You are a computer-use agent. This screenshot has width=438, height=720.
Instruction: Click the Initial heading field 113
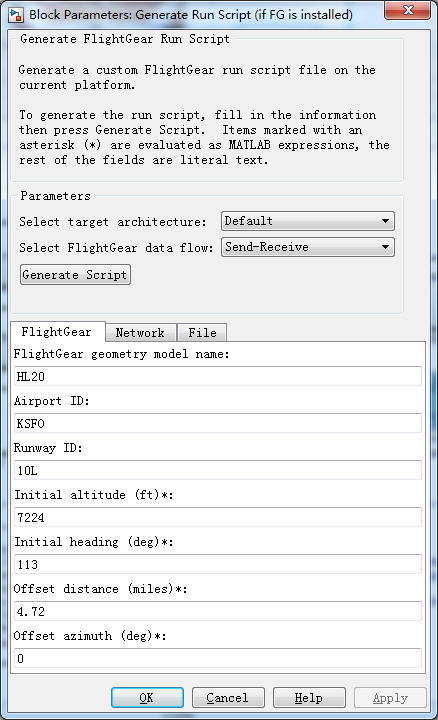click(218, 564)
